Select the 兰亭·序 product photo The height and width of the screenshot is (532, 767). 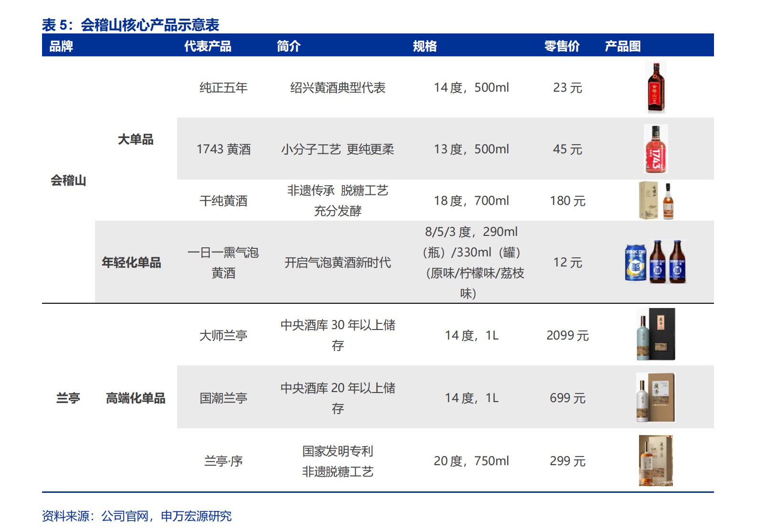(656, 460)
